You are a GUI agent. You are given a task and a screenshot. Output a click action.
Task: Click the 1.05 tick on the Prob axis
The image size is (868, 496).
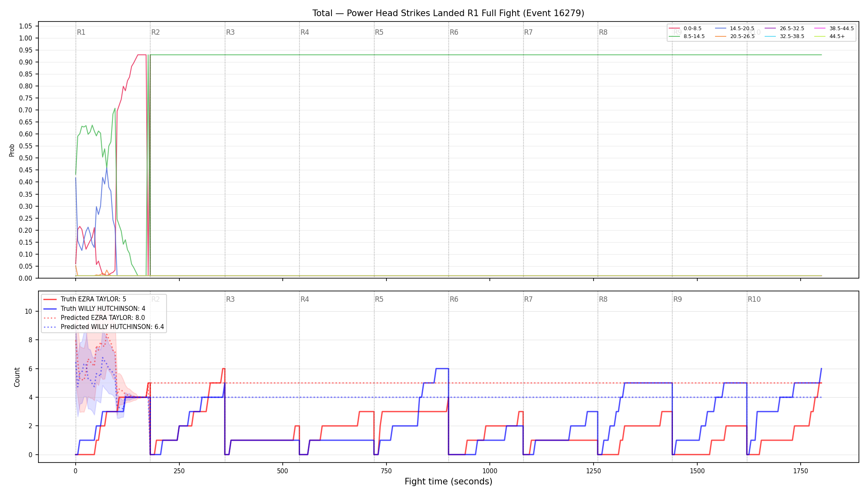(26, 26)
